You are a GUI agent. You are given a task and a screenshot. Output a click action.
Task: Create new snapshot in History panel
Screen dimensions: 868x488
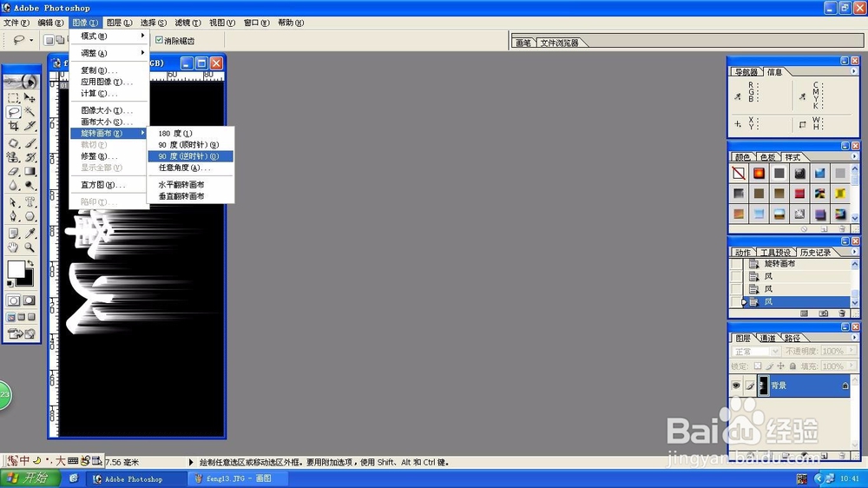824,313
